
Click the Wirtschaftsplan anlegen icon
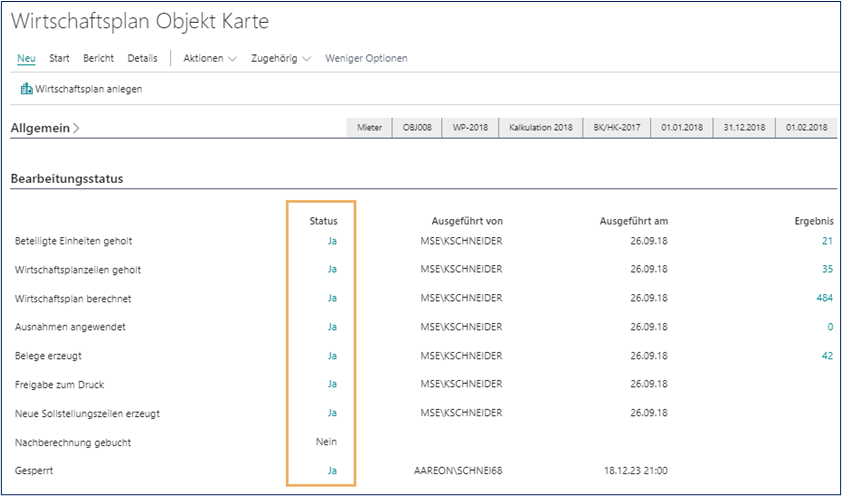click(x=27, y=89)
